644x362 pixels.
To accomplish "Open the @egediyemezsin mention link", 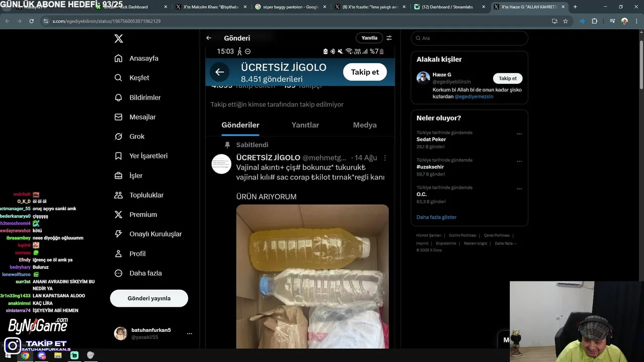I will tap(474, 97).
